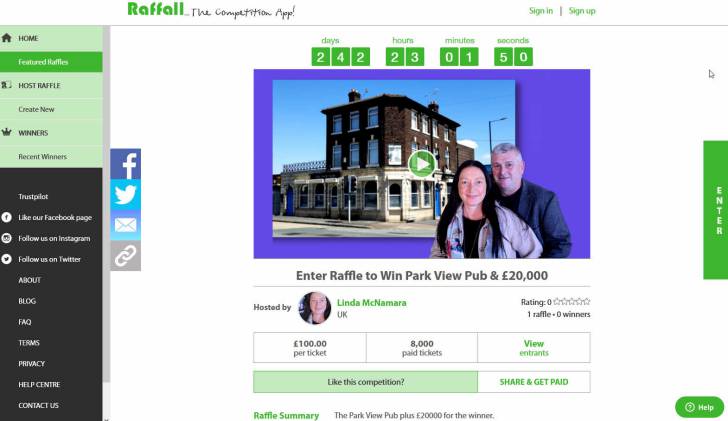Open host Linda McNamara's profile

pyautogui.click(x=371, y=303)
